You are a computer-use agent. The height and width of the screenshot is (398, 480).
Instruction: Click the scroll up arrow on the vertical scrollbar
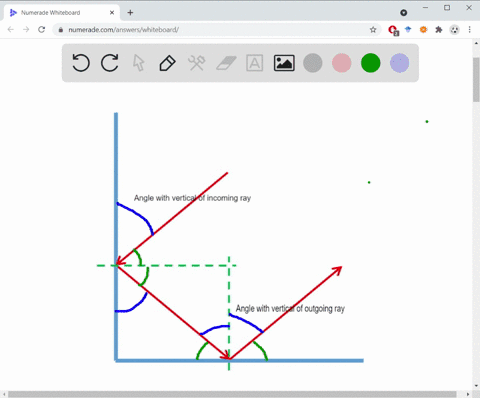476,43
